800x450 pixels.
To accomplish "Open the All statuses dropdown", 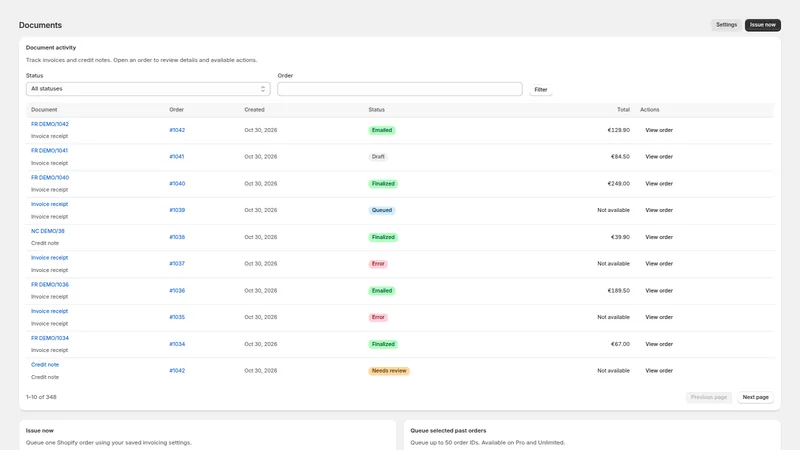I will coord(148,89).
